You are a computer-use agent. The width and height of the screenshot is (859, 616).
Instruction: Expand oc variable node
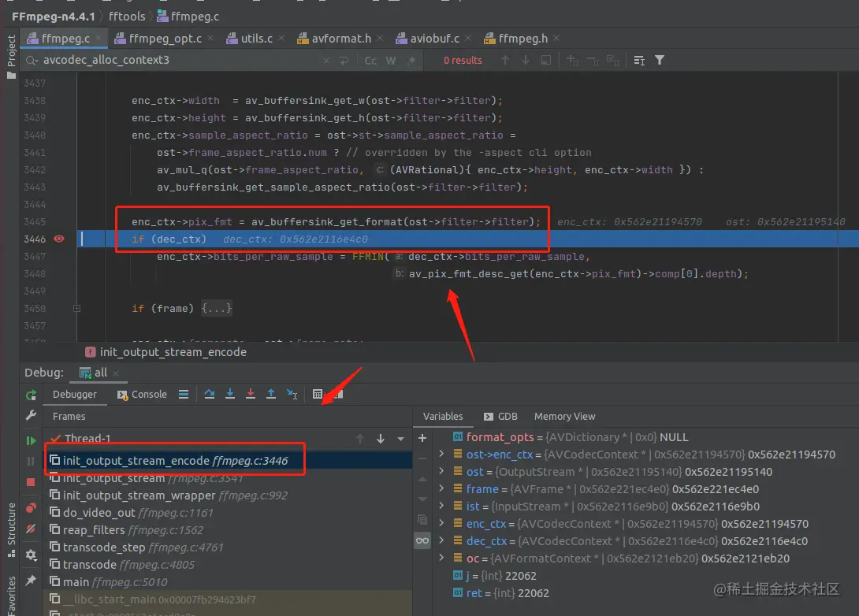tap(441, 558)
